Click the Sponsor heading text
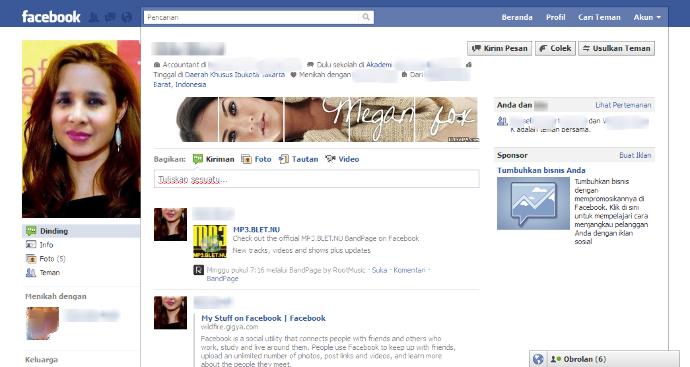The image size is (690, 367). click(x=512, y=155)
